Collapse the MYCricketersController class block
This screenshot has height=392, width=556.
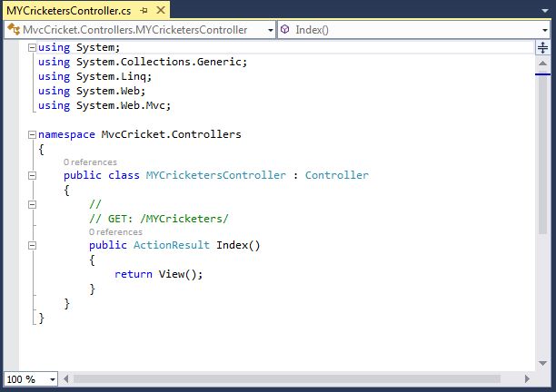click(32, 175)
